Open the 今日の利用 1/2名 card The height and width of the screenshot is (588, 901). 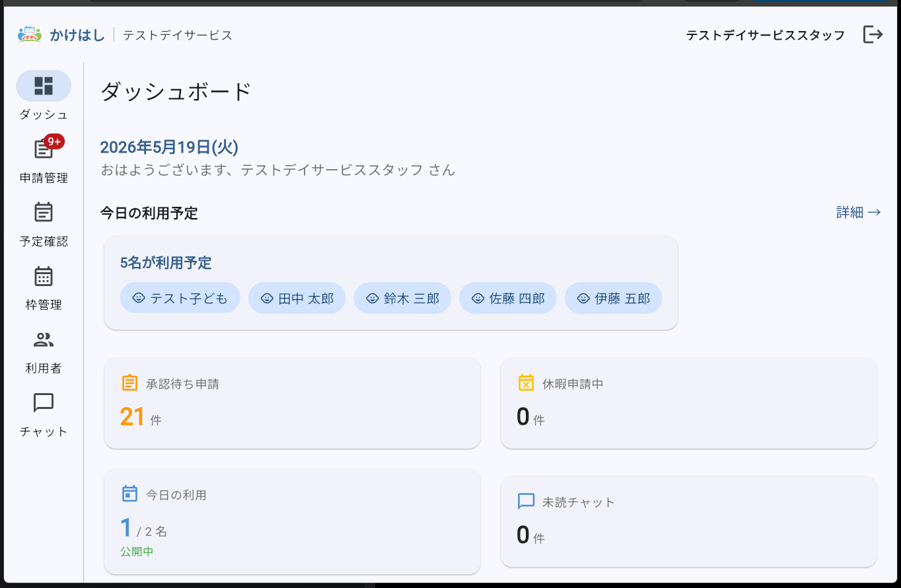(x=292, y=521)
